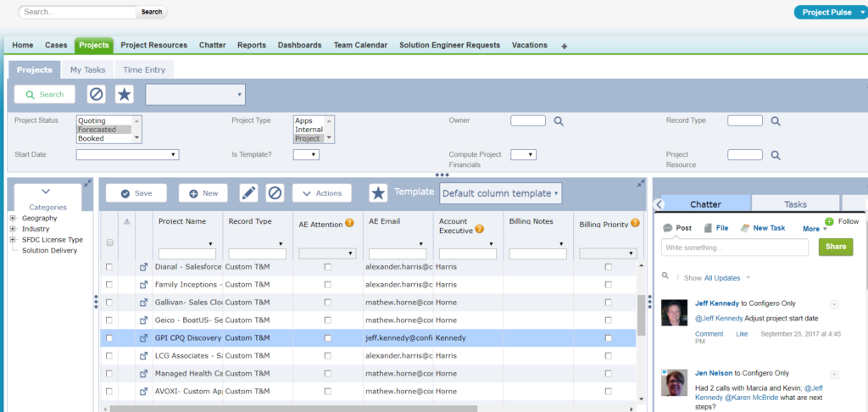Open the Start Date dropdown
Image resolution: width=868 pixels, height=412 pixels.
tap(127, 154)
